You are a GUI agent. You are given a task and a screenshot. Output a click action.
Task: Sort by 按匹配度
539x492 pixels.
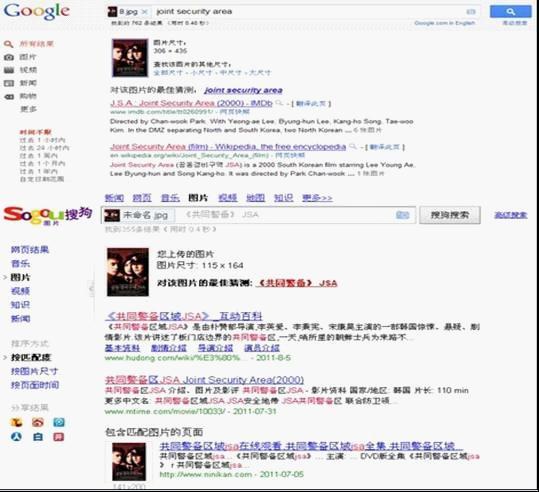click(31, 358)
